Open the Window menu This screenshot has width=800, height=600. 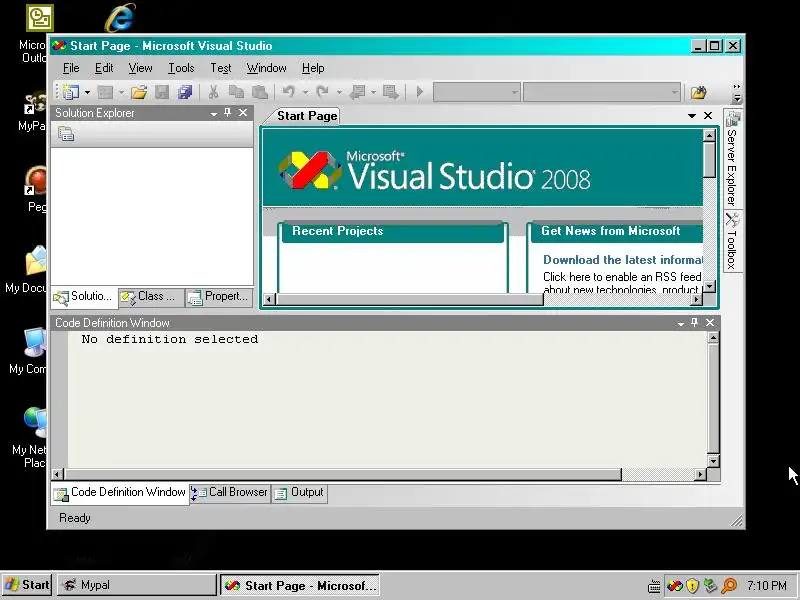point(266,68)
